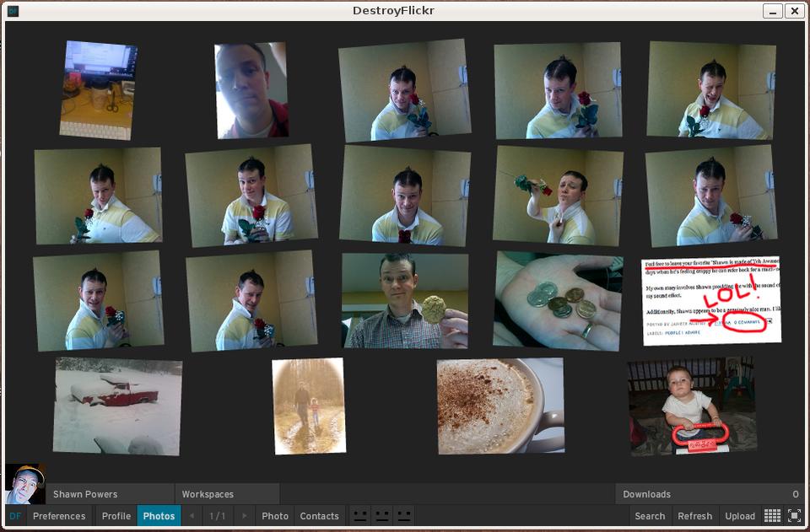Open the Contacts section

point(319,516)
